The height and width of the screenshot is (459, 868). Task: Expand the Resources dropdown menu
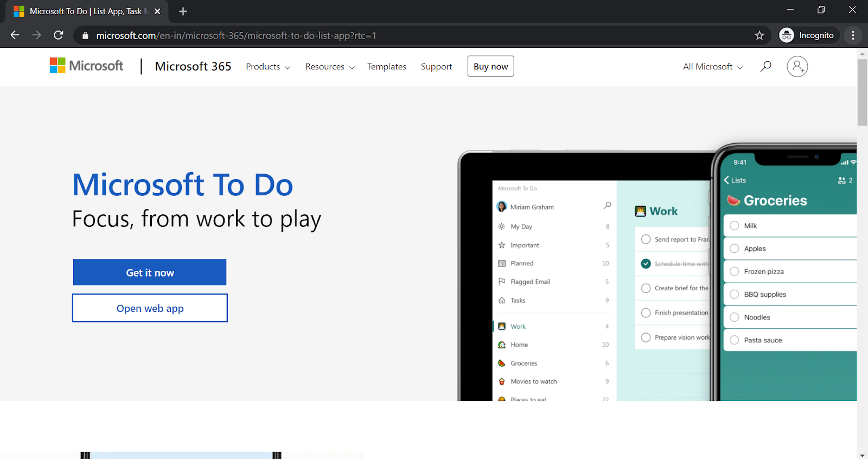[x=330, y=67]
